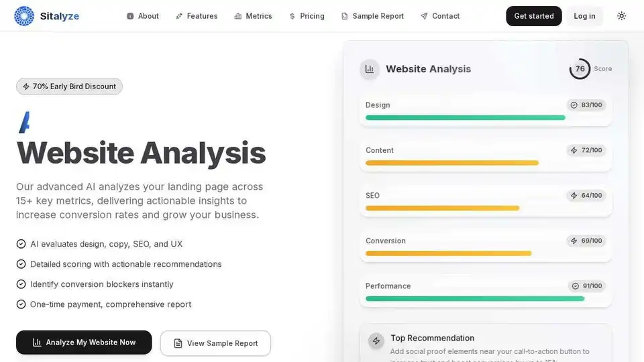Click the Content 72/100 score badge
644x362 pixels.
586,150
